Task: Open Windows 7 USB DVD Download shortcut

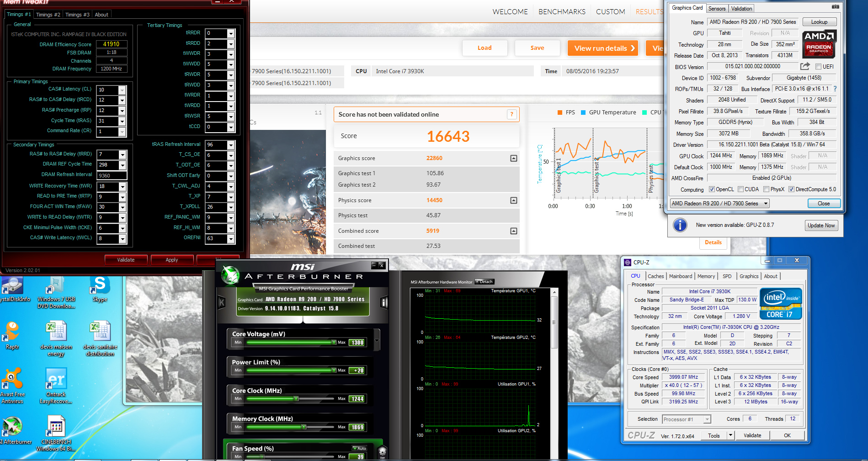Action: point(56,293)
